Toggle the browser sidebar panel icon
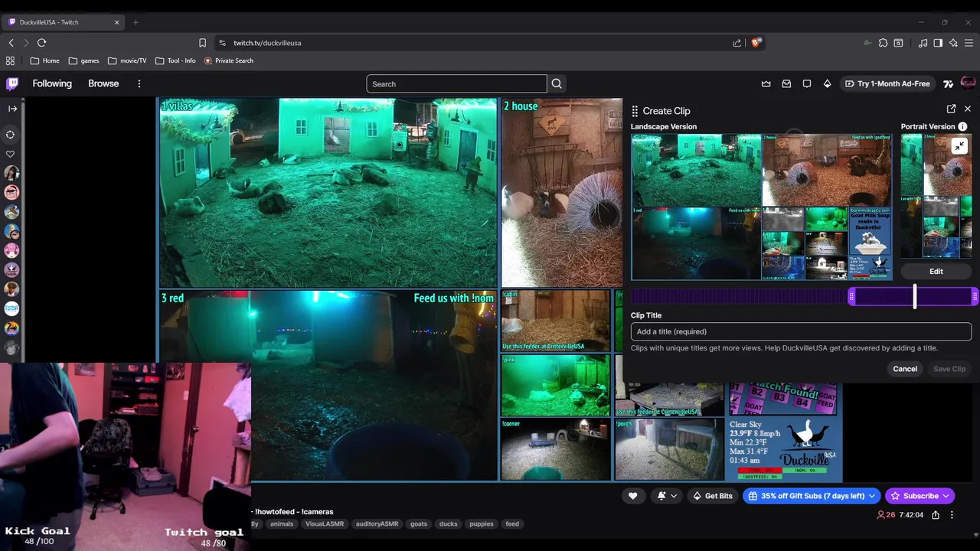This screenshot has width=980, height=551. click(938, 43)
